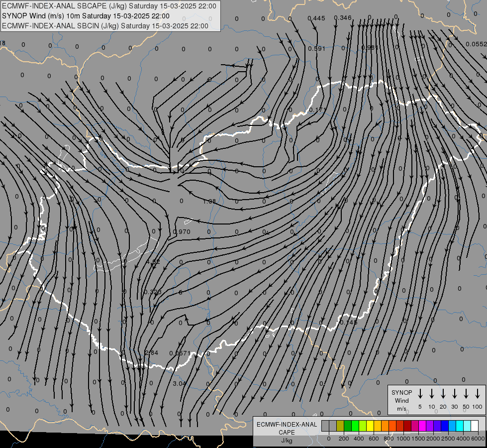Click the wind arrow above 100 m/s
The image size is (487, 448).
[478, 394]
